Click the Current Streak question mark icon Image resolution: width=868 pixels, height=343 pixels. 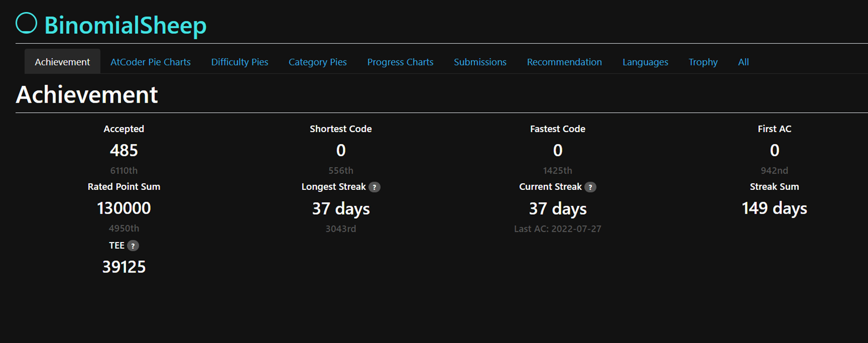point(591,187)
